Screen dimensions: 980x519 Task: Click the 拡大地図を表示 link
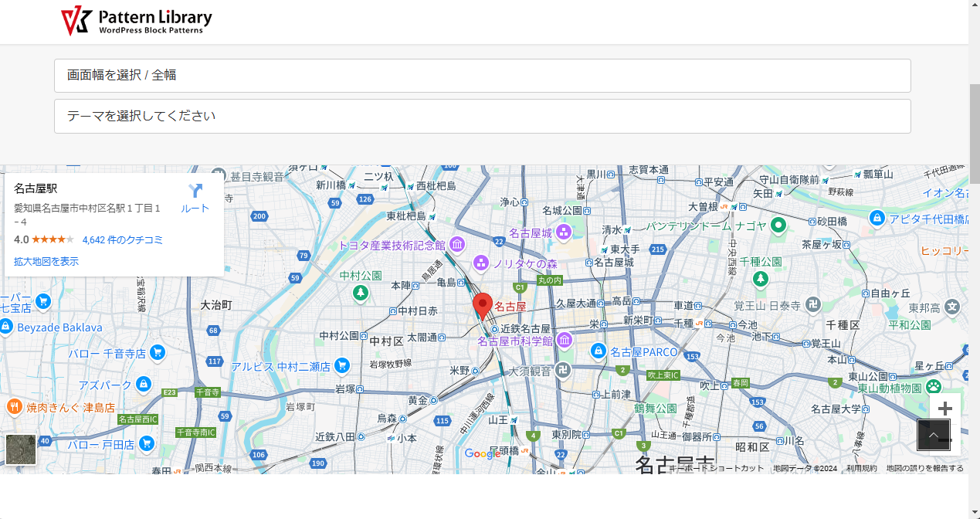point(46,262)
